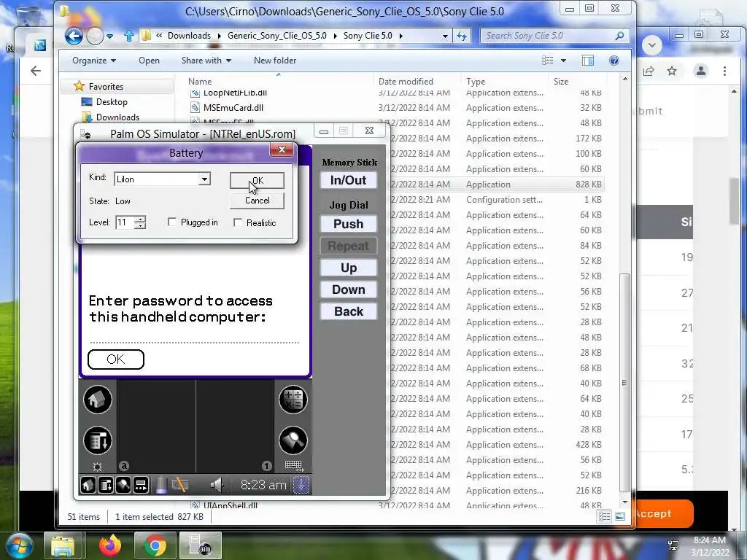Viewport: 747px width, 560px height.
Task: Switch to large icons view in Explorer corner
Action: pos(620,517)
